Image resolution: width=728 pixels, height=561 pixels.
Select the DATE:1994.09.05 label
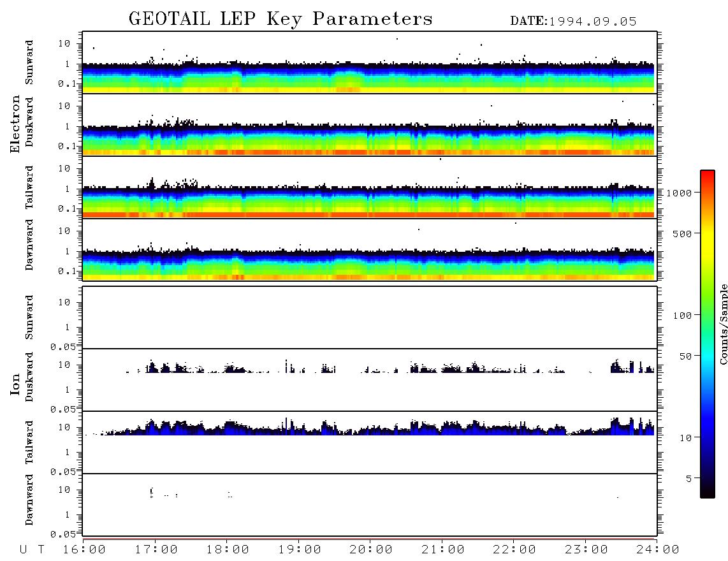573,22
